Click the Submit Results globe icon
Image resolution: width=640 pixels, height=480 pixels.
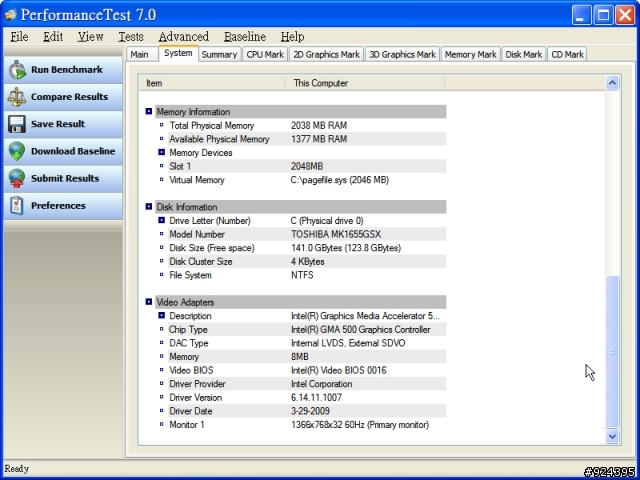[17, 178]
